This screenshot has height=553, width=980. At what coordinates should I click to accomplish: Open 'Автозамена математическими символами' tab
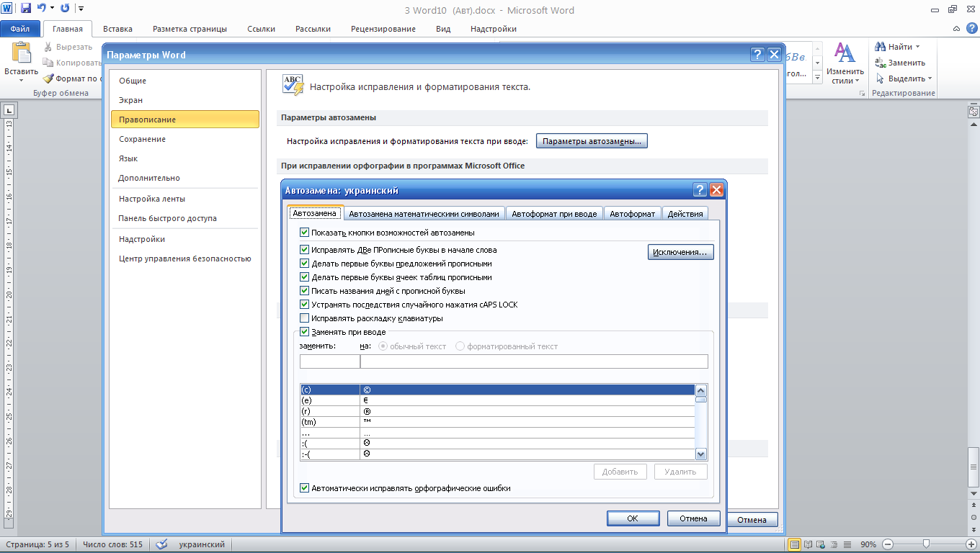(x=424, y=214)
